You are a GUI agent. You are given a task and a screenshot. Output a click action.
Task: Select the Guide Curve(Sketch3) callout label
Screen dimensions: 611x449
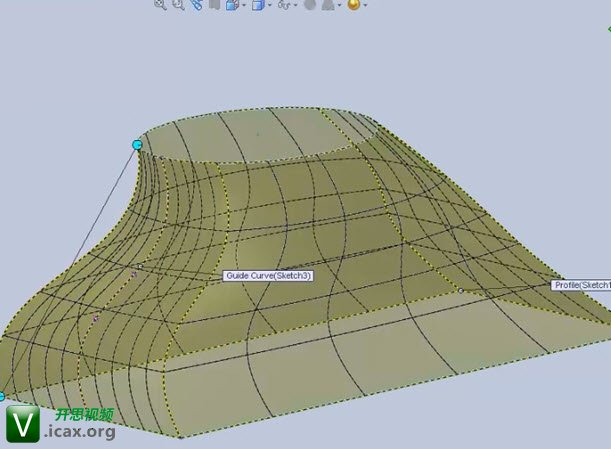268,276
